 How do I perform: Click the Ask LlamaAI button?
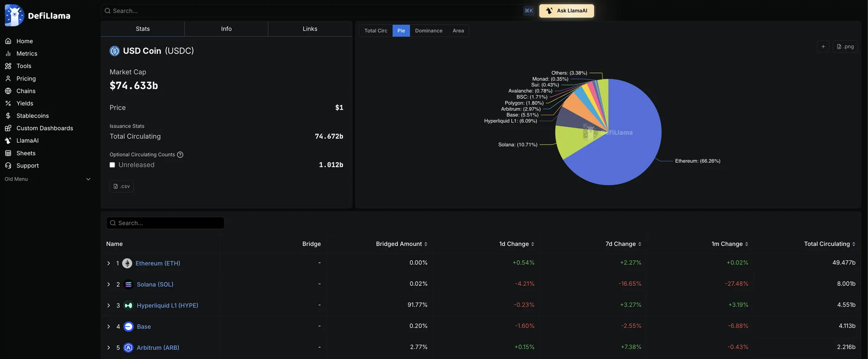566,11
